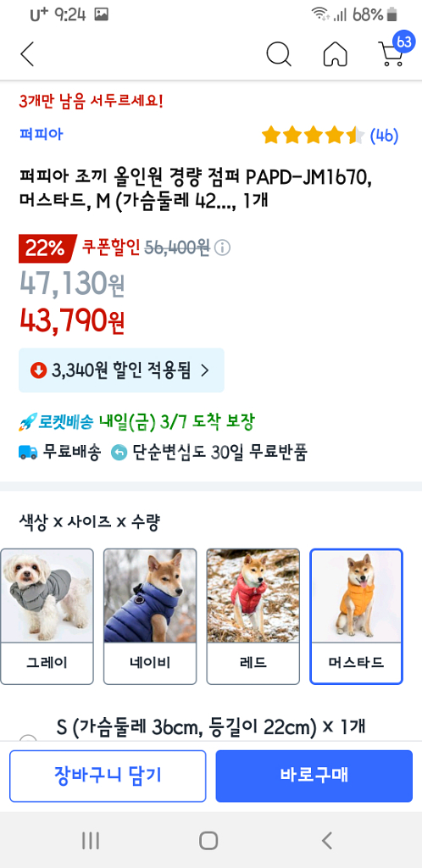
Task: Open shopping cart with 63 badge
Action: point(396,50)
